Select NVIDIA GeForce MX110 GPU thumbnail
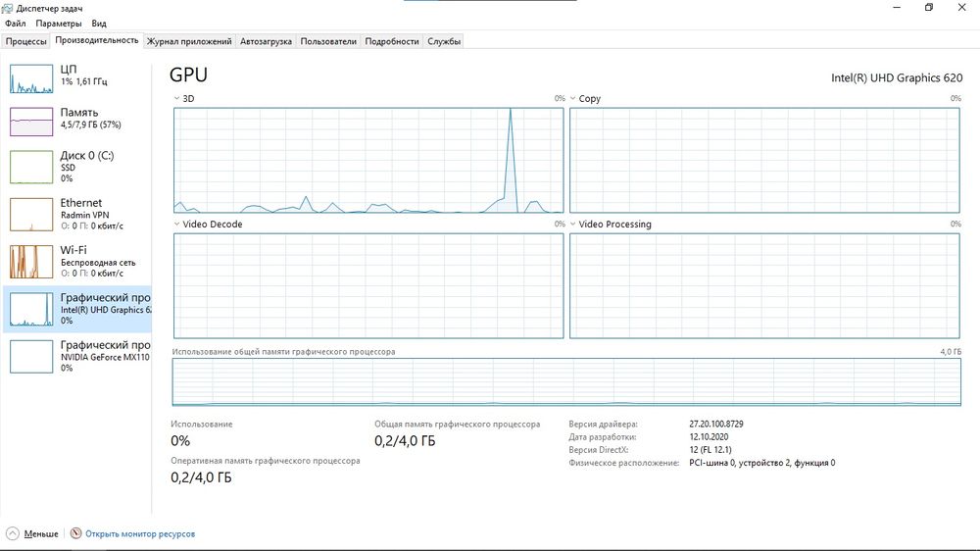Screen dimensions: 980x551 [31, 357]
